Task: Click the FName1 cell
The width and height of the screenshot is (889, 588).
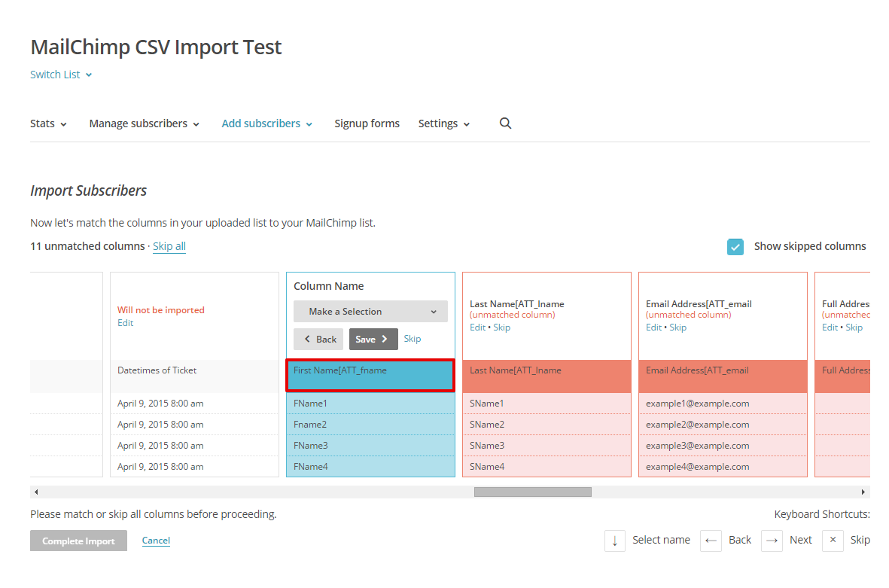Action: click(x=370, y=403)
